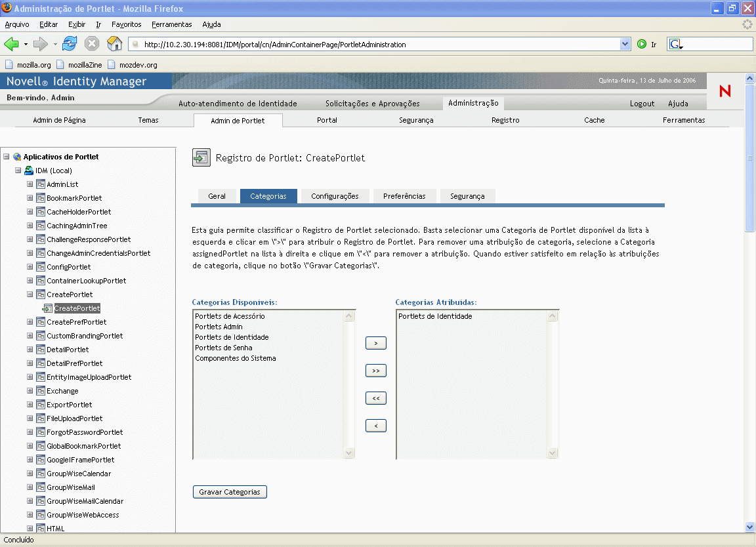Expand the CachingAdminTree node
This screenshot has width=756, height=547.
pyautogui.click(x=30, y=226)
